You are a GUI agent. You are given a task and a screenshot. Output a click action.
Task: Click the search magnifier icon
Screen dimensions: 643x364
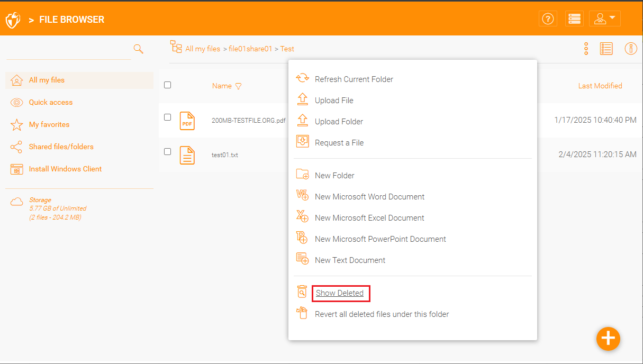pos(138,49)
